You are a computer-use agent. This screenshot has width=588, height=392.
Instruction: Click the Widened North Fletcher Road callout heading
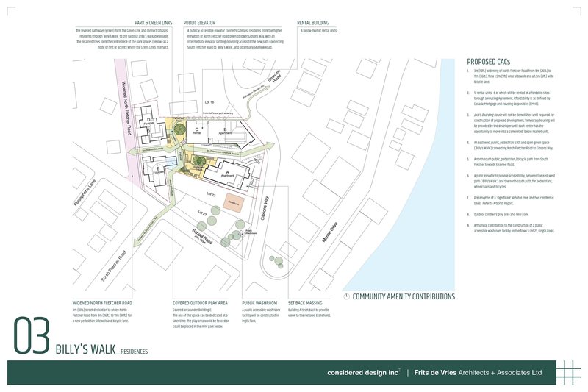102,302
